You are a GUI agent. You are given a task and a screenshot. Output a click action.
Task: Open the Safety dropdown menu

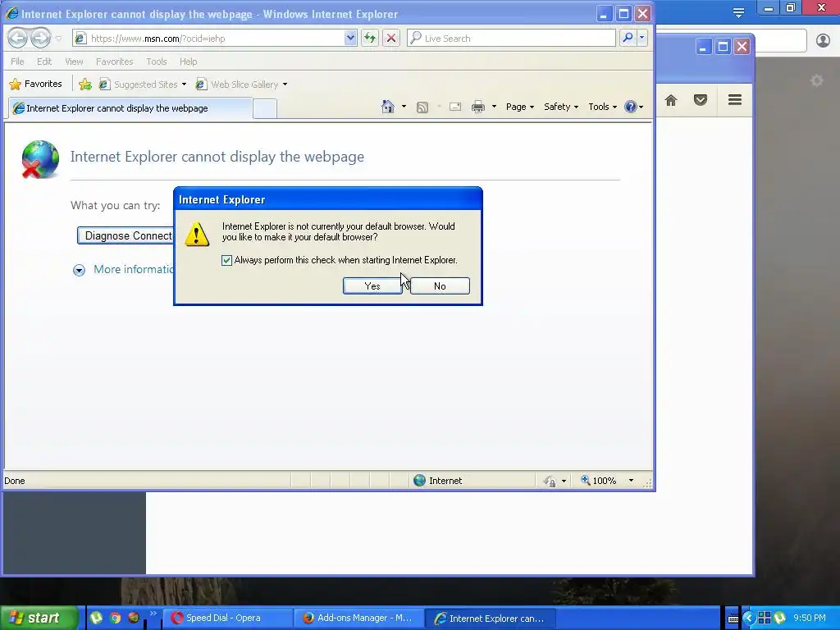[561, 107]
